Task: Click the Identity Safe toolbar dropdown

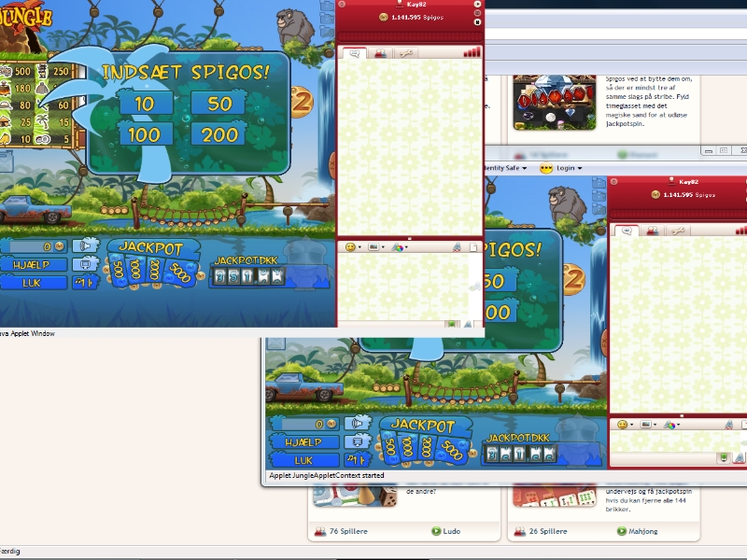Action: point(503,168)
